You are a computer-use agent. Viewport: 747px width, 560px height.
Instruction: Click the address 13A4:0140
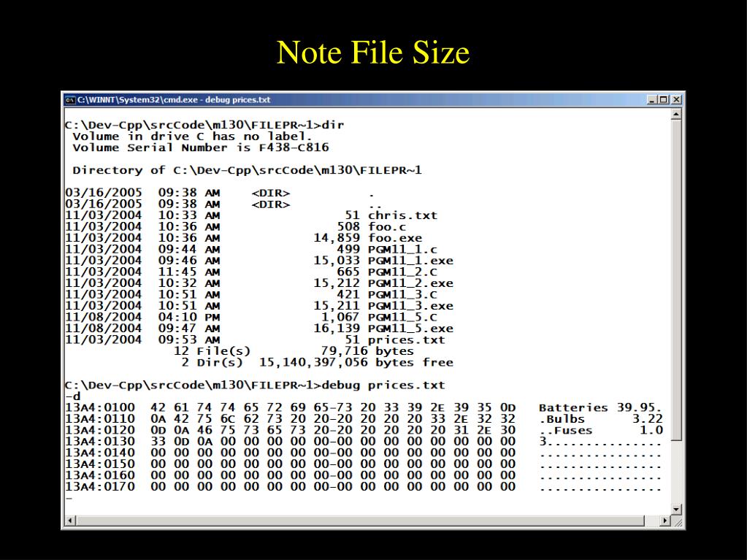pos(100,453)
